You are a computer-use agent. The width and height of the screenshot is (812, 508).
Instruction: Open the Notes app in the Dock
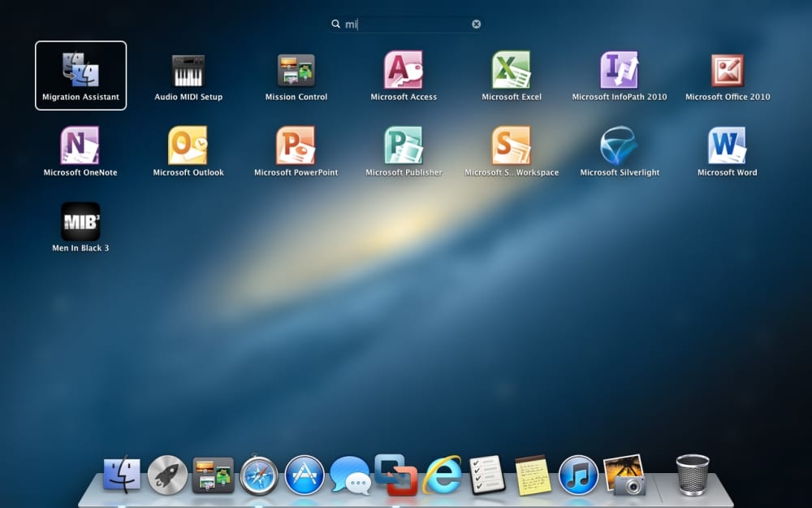pyautogui.click(x=533, y=475)
